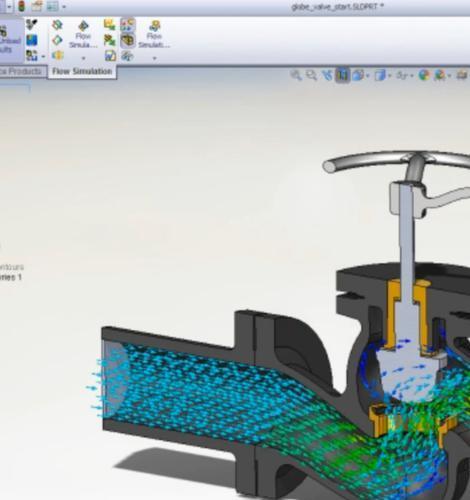Viewport: 470px width, 500px height.
Task: Click the Edit Appearance color sphere icon
Action: point(424,75)
